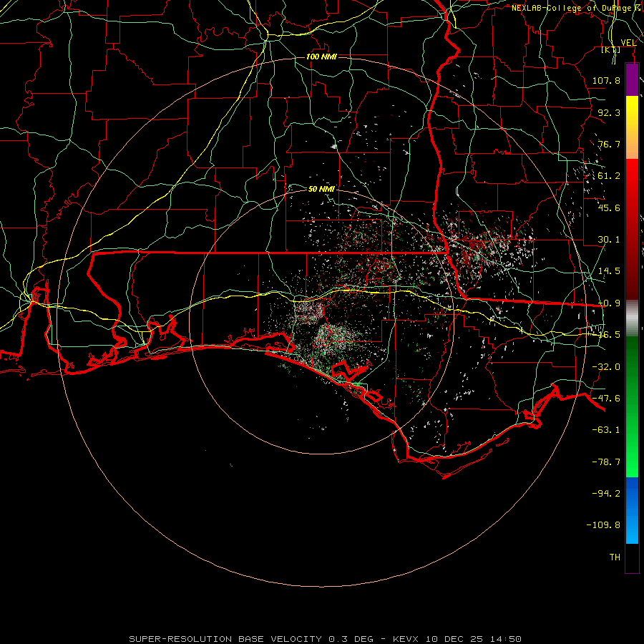Click the 92.3 velocity scale value

click(x=609, y=112)
